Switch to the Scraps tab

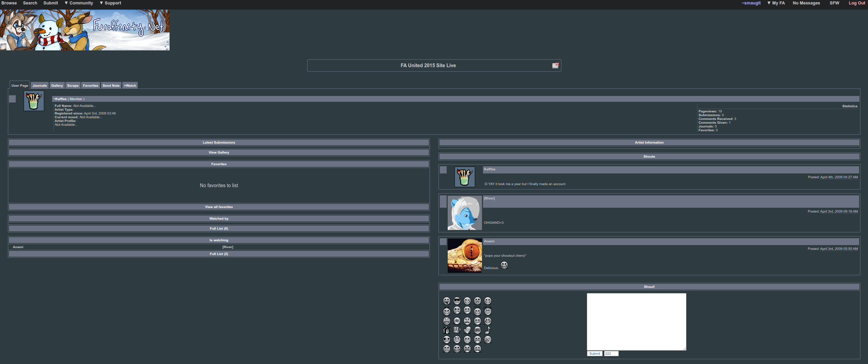(x=73, y=85)
